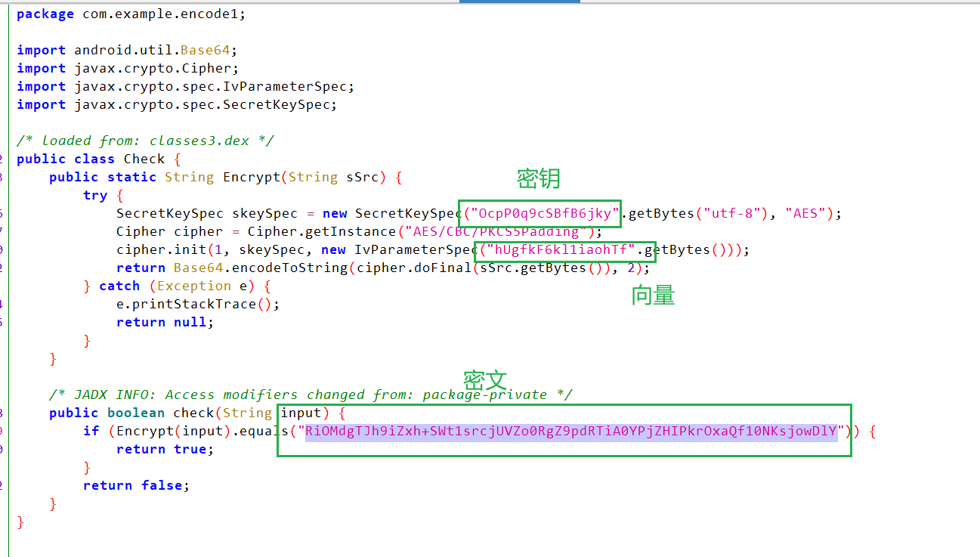The width and height of the screenshot is (980, 557).
Task: Click the import javax.crypto.spec.IvParameterSpec line
Action: [x=185, y=86]
